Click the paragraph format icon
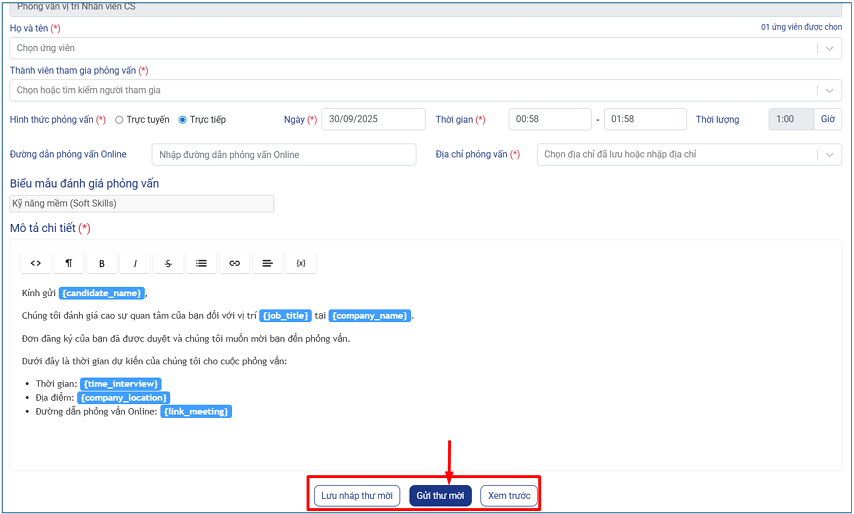This screenshot has height=514, width=854. [68, 263]
